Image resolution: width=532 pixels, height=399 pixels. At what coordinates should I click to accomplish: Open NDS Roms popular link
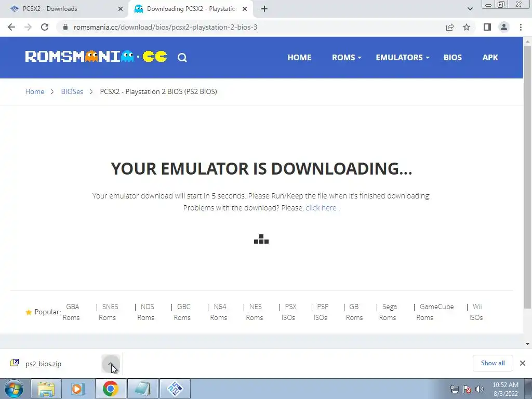pos(146,312)
